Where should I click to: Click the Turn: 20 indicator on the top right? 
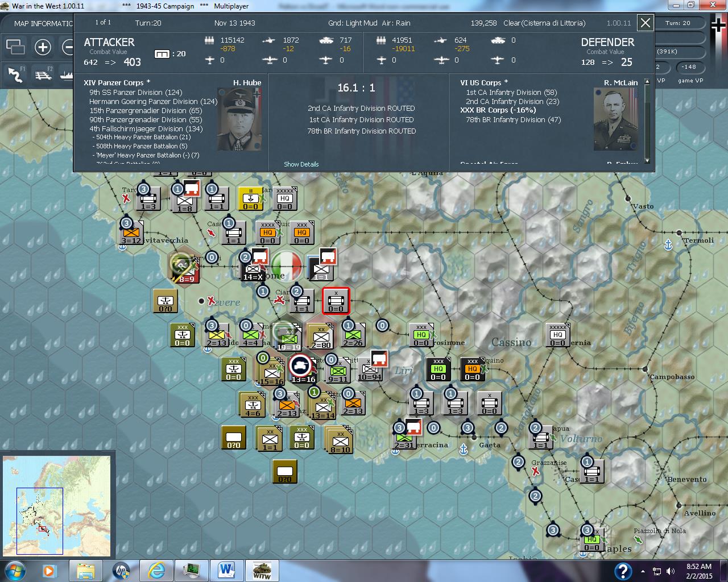(678, 23)
